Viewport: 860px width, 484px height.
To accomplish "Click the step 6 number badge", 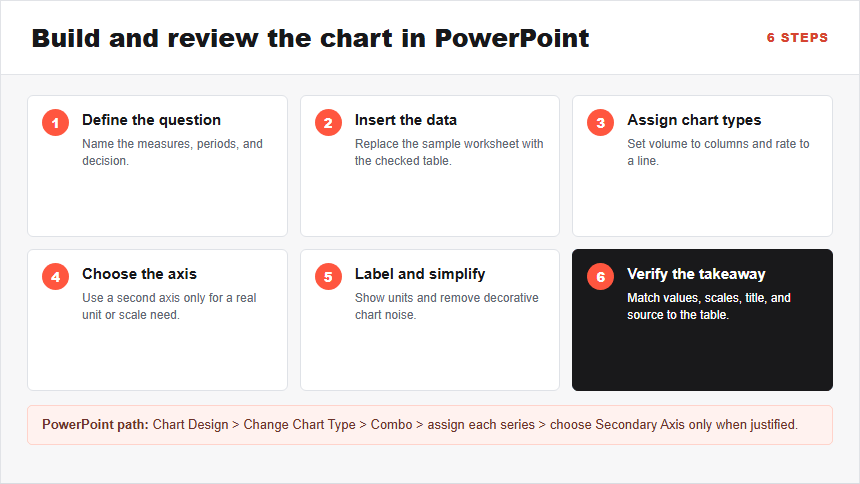I will [601, 277].
